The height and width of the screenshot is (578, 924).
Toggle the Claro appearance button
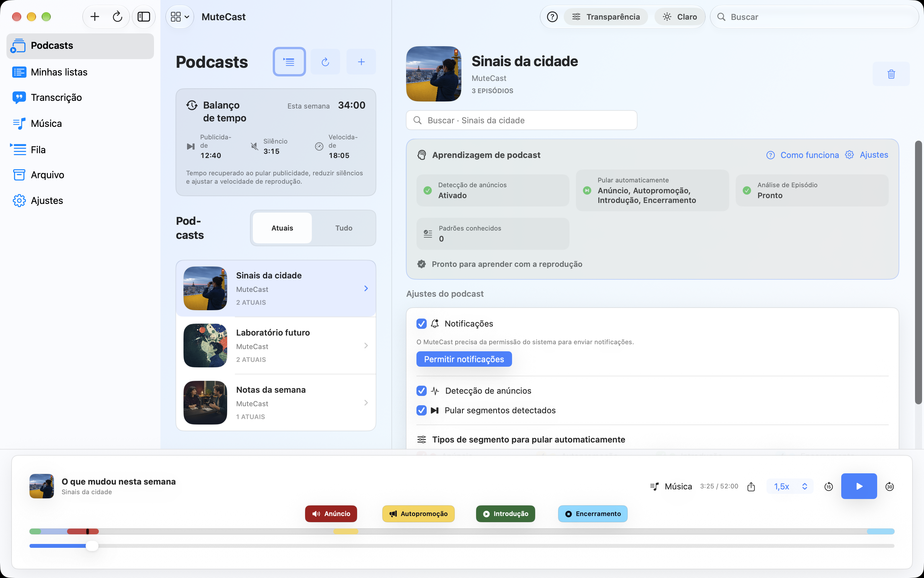(680, 17)
